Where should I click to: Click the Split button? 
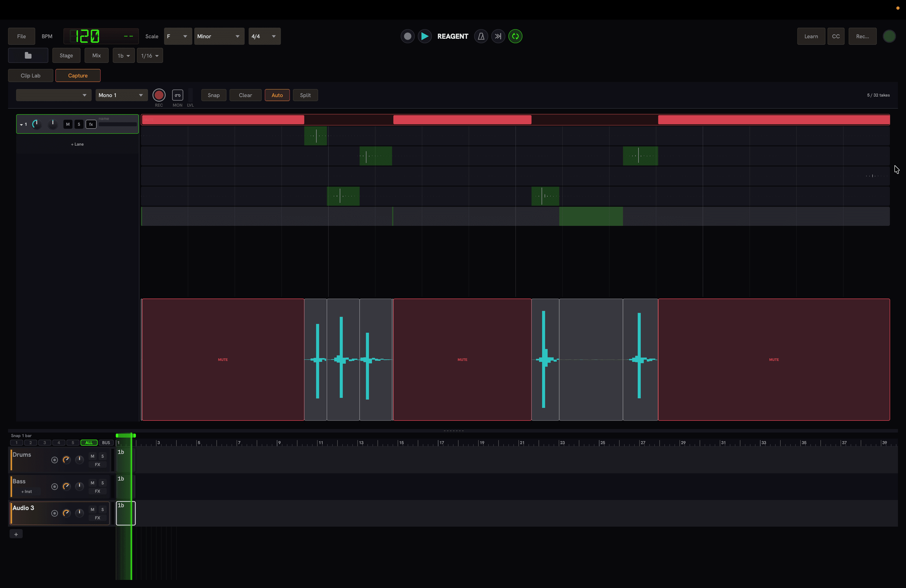point(305,95)
